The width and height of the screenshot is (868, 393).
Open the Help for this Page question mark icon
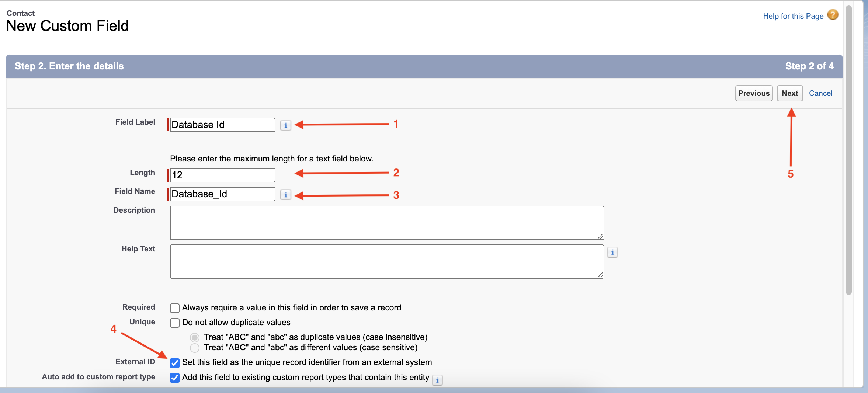[x=833, y=15]
